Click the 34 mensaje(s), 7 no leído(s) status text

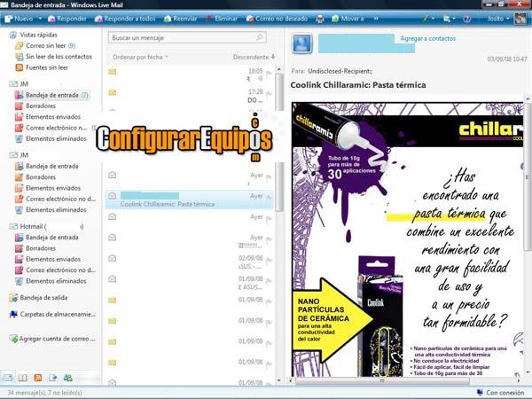pyautogui.click(x=45, y=393)
